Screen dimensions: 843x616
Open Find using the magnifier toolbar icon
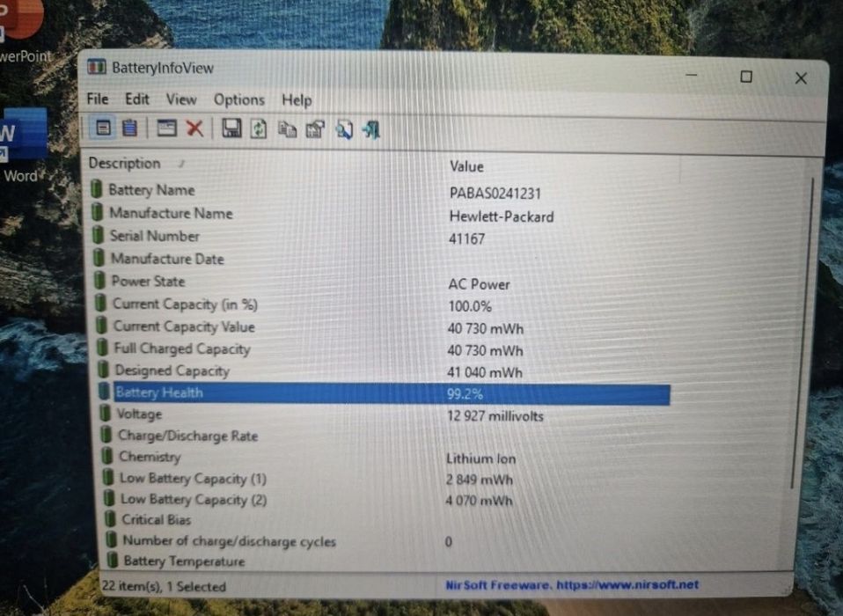point(344,129)
